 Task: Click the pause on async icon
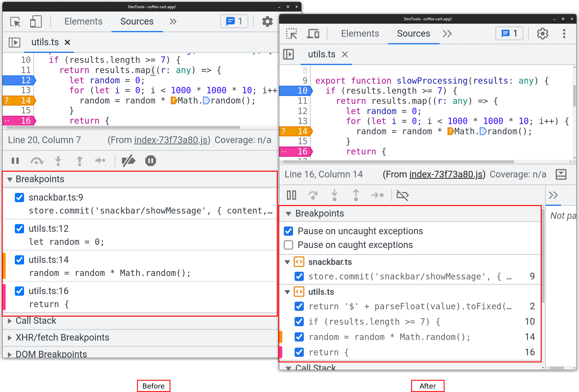click(x=150, y=161)
